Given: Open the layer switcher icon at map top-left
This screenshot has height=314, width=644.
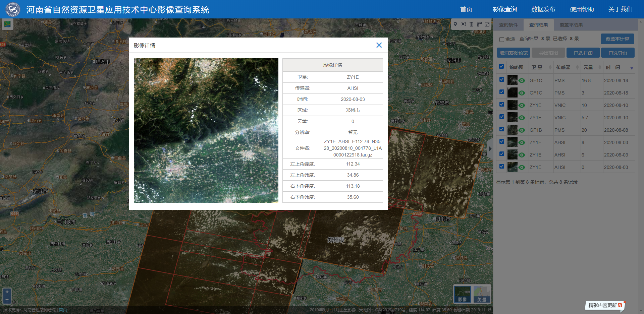Looking at the screenshot, I should [7, 24].
